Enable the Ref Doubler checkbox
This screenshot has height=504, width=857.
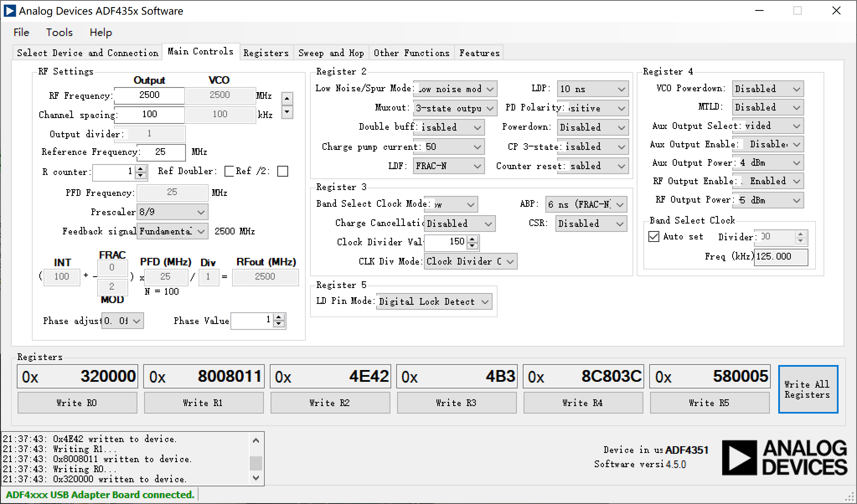point(229,171)
